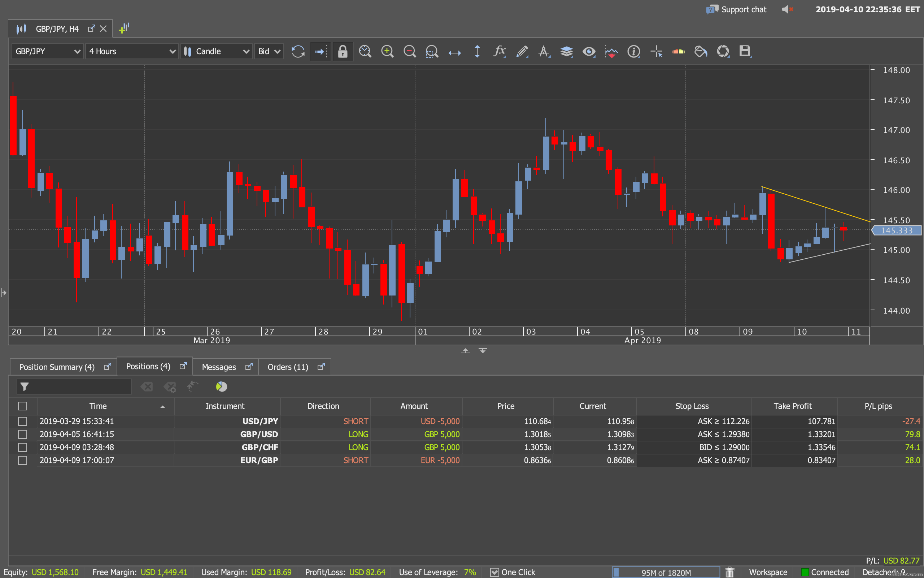Viewport: 924px width, 578px height.
Task: Save the chart with floppy disk icon
Action: click(745, 51)
